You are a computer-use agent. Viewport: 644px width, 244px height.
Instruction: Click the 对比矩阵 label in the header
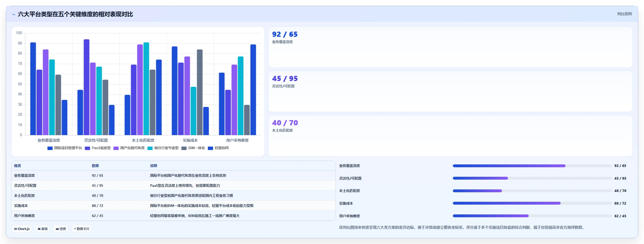point(624,14)
